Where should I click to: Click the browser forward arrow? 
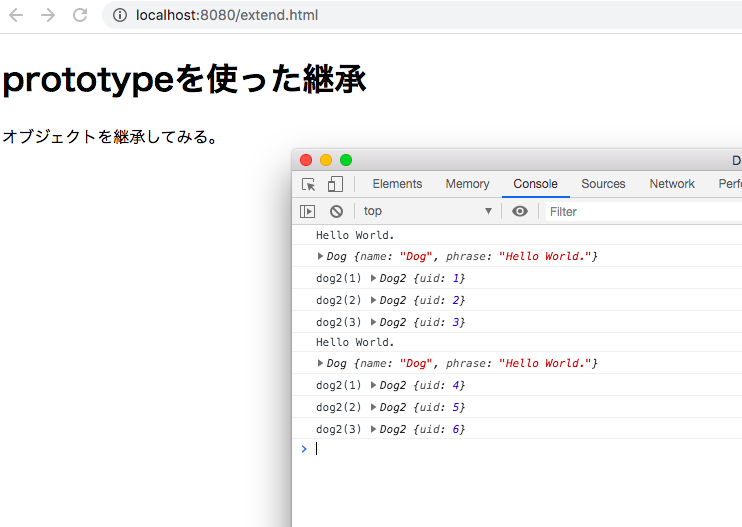48,15
